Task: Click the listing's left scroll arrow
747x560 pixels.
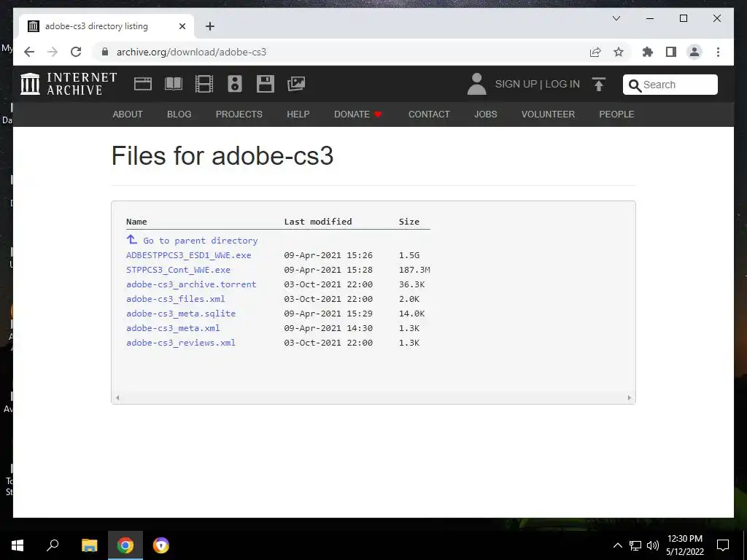Action: [117, 397]
